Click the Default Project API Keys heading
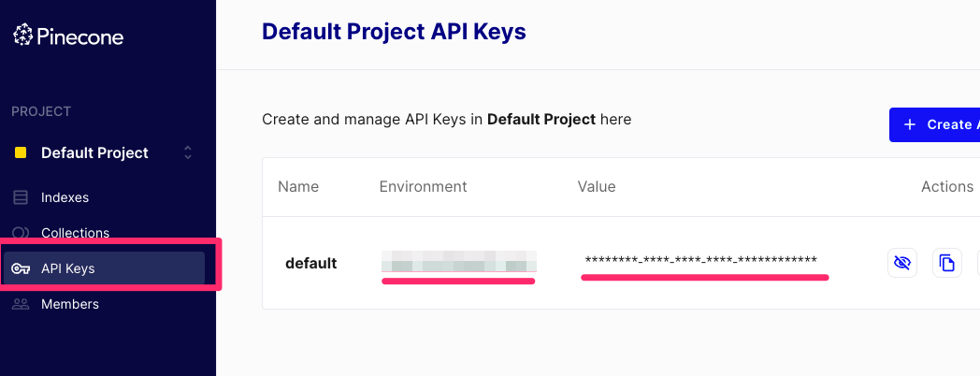This screenshot has width=980, height=376. coord(394,31)
